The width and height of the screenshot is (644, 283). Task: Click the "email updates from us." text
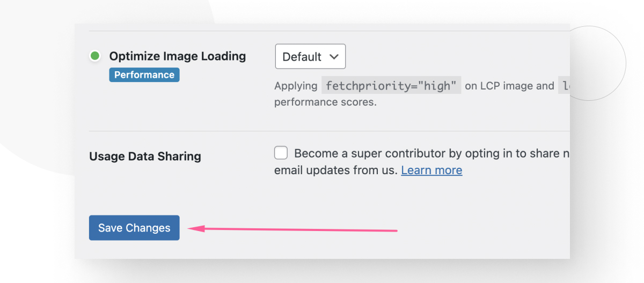(x=336, y=170)
